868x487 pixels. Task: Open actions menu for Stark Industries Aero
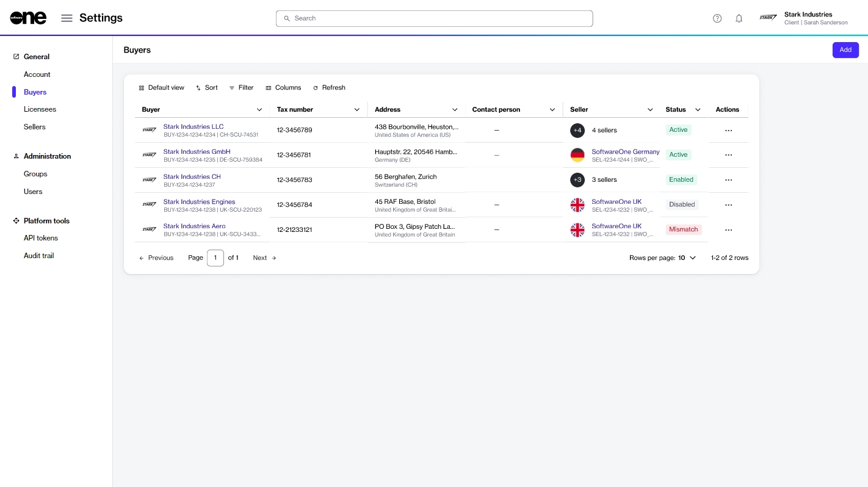pyautogui.click(x=728, y=230)
